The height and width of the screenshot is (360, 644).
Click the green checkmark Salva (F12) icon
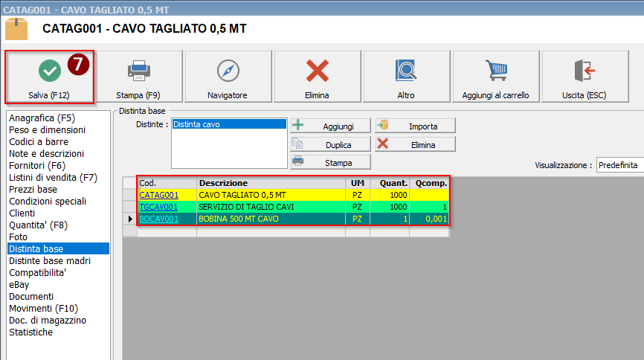50,71
